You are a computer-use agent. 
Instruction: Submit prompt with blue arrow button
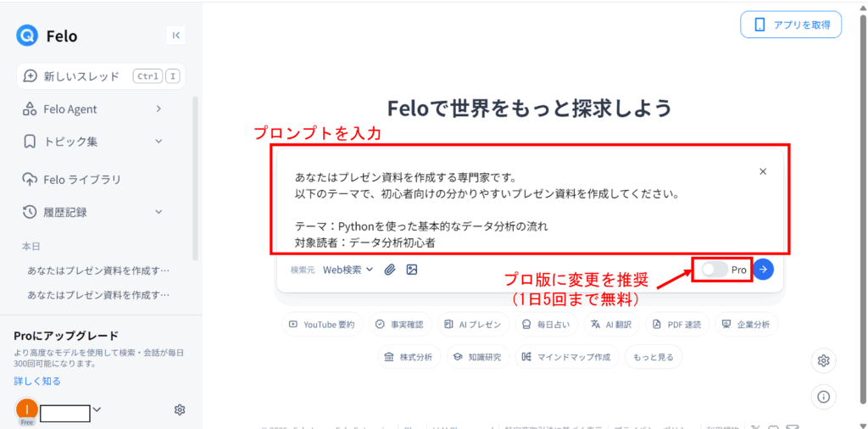point(764,270)
